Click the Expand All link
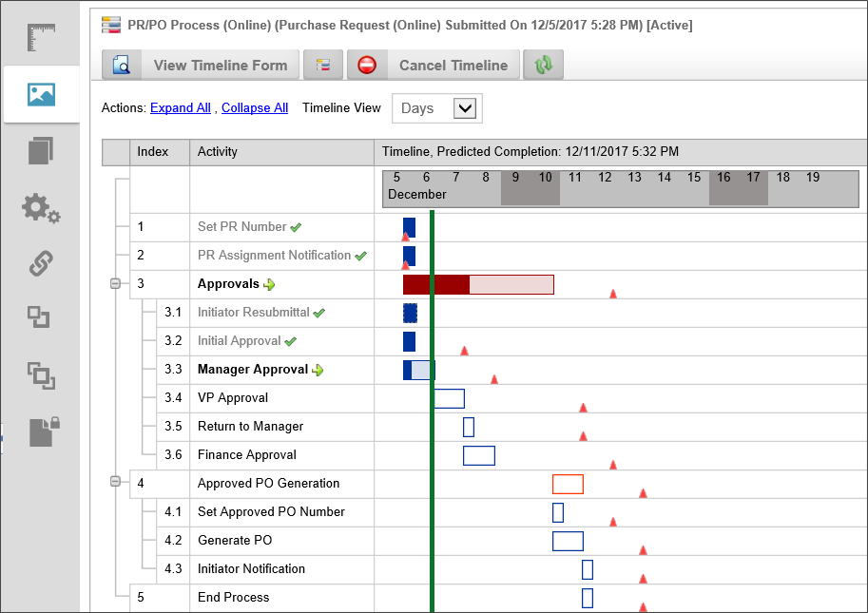The image size is (868, 613). [x=181, y=108]
